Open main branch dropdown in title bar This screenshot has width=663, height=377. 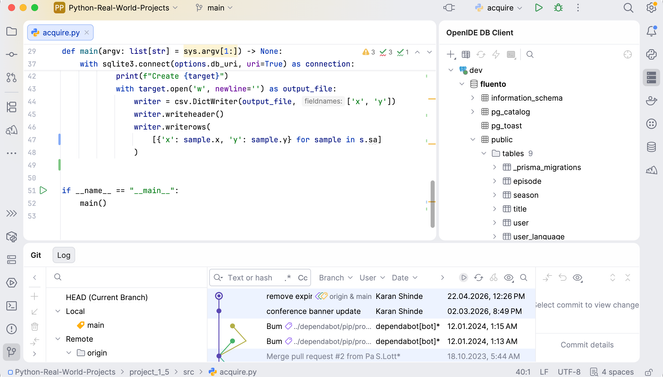click(214, 8)
